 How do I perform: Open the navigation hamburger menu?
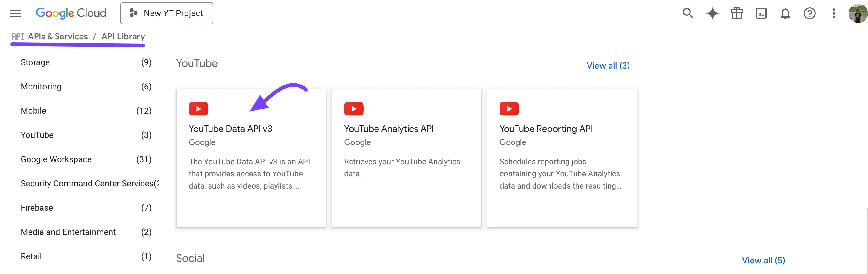[x=15, y=13]
